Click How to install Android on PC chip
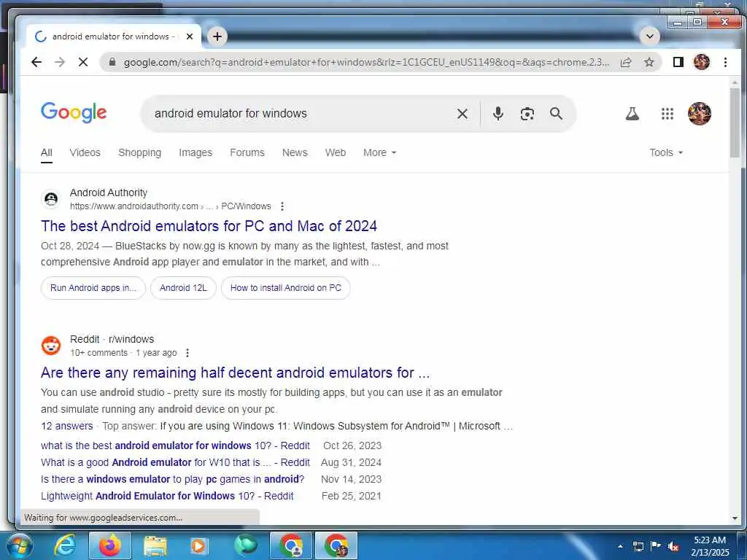The width and height of the screenshot is (747, 560). point(285,287)
